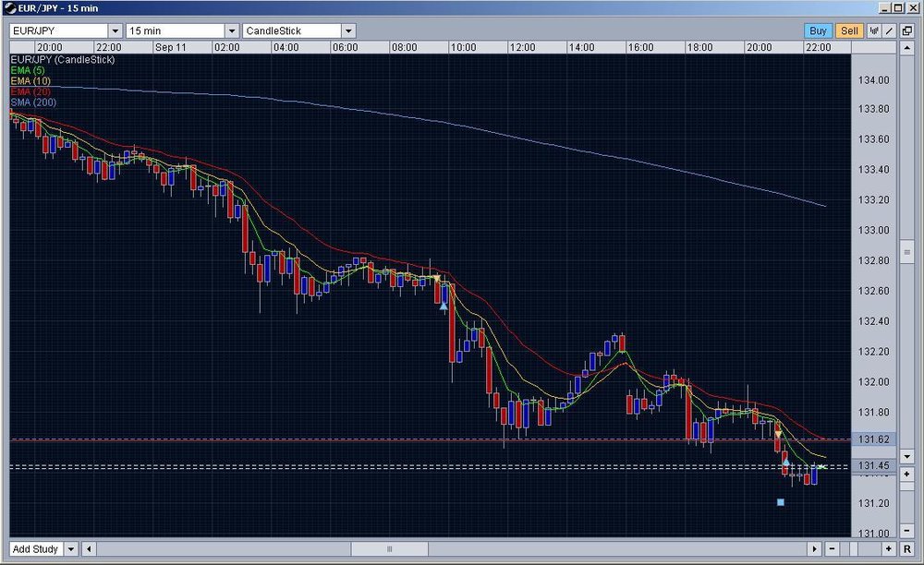This screenshot has height=565, width=924.
Task: Maximize the EUR/JPY chart window
Action: click(898, 8)
